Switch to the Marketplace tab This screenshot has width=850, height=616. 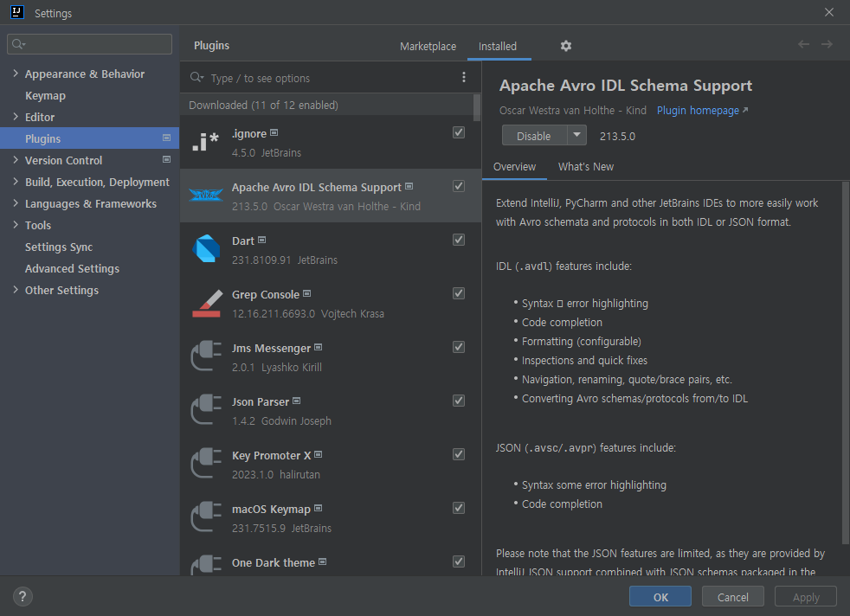click(428, 47)
